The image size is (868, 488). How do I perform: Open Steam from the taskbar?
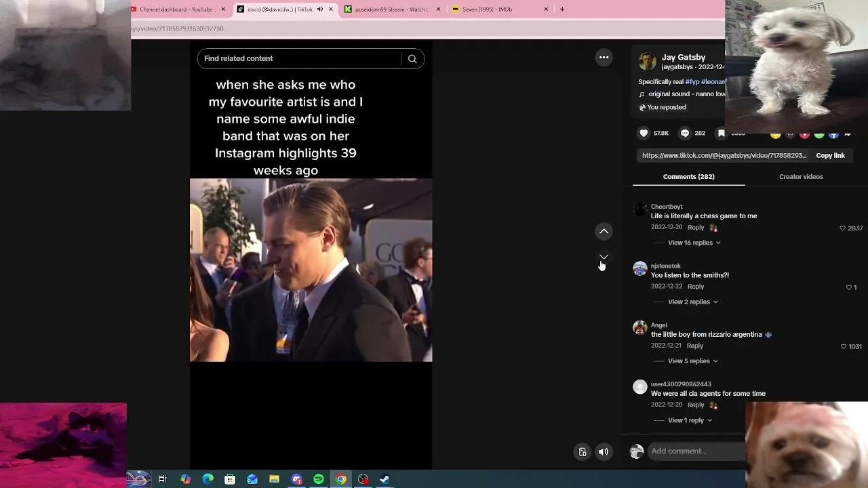[384, 479]
